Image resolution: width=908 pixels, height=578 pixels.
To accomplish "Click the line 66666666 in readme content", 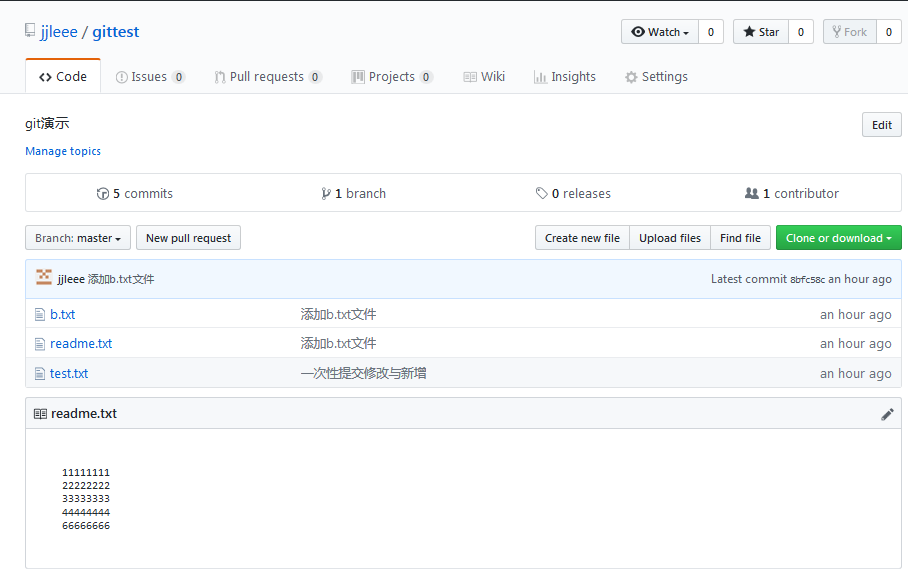I will tap(86, 526).
